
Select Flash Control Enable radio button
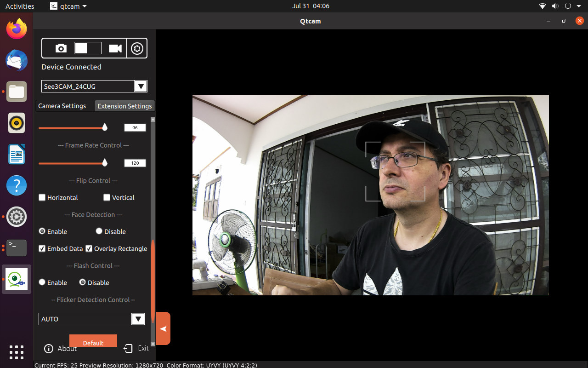tap(42, 282)
